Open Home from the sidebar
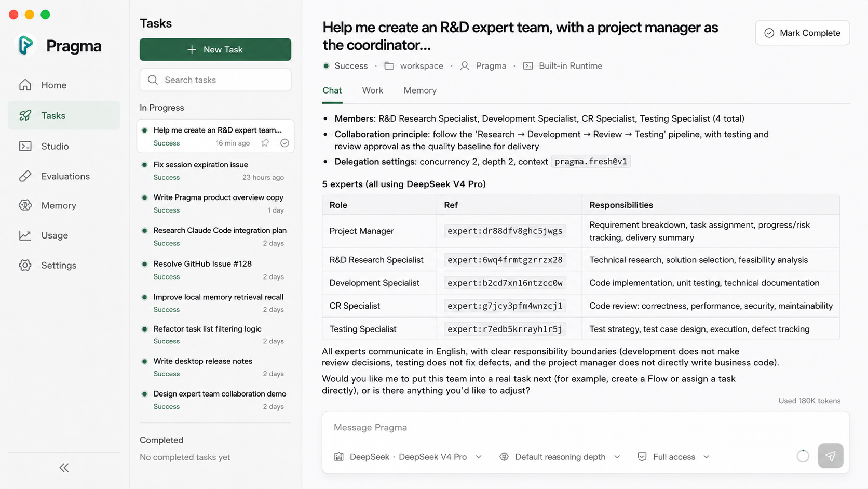868x489 pixels. point(64,85)
